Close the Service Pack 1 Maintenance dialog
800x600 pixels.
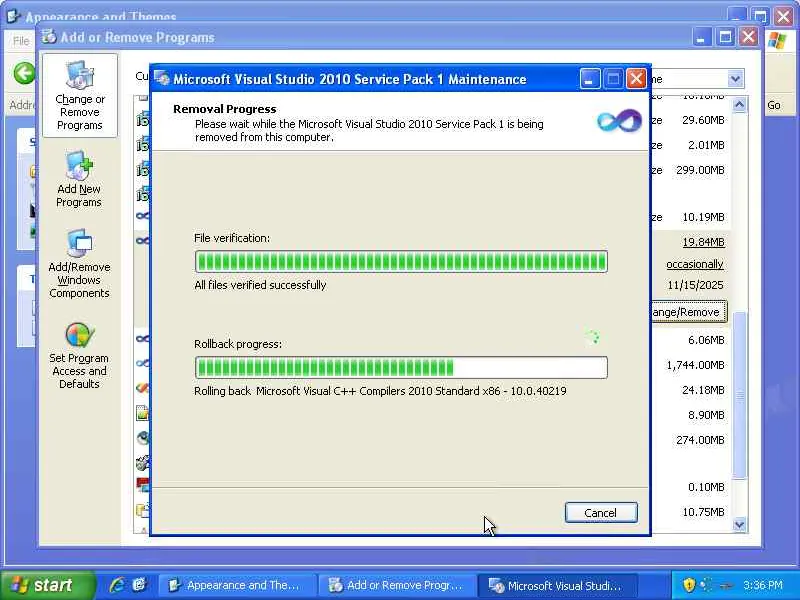click(x=636, y=79)
